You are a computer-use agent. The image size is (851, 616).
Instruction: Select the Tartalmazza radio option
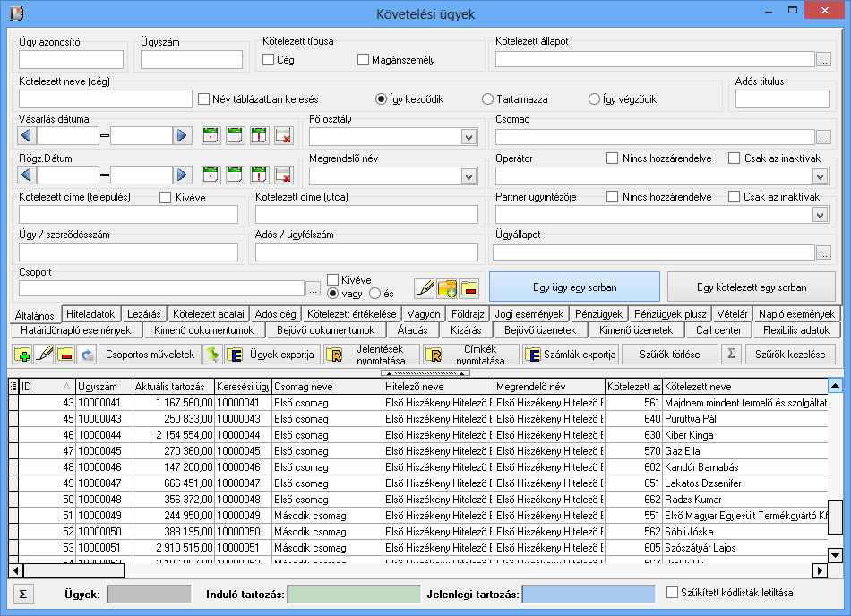tap(487, 98)
